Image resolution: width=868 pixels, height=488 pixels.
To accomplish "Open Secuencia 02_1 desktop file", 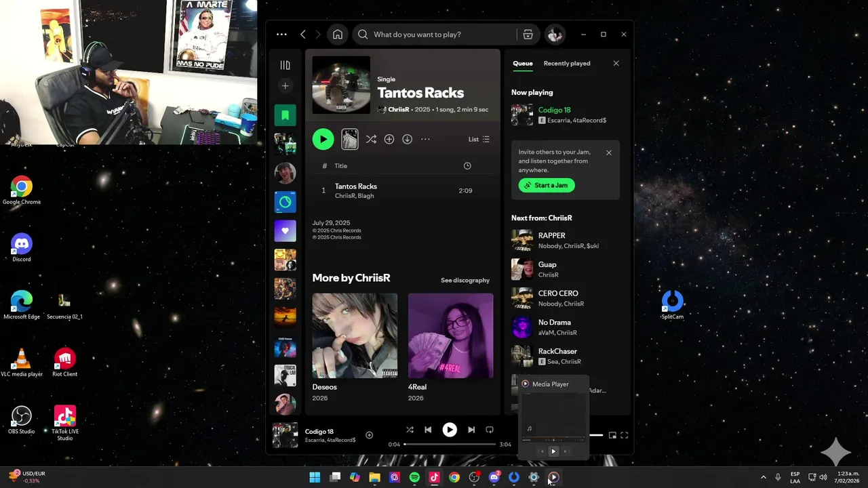I will tap(64, 305).
